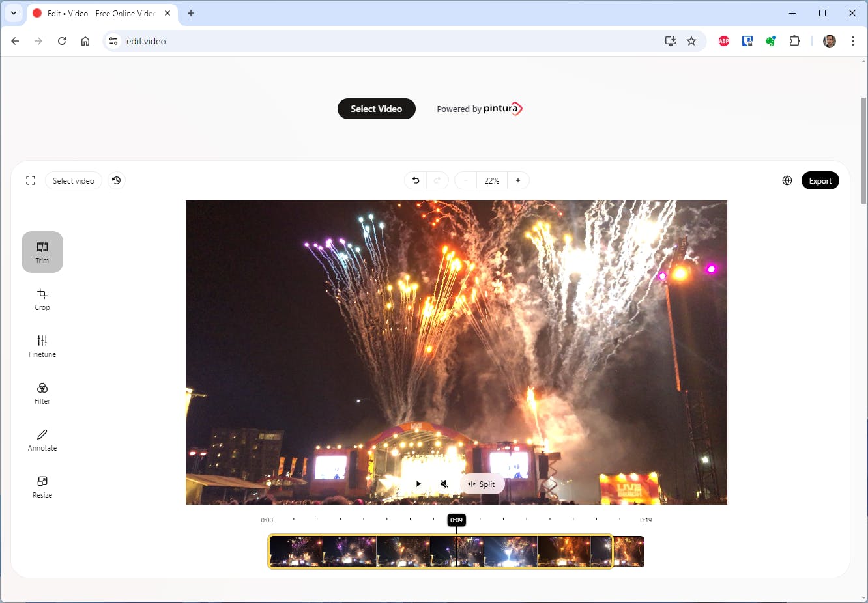
Task: Click the revert history icon
Action: point(116,180)
